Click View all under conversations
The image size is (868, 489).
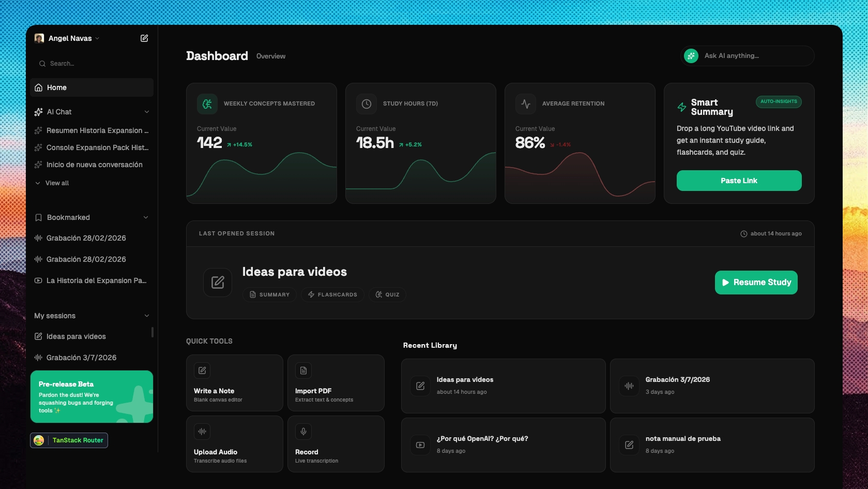point(57,183)
